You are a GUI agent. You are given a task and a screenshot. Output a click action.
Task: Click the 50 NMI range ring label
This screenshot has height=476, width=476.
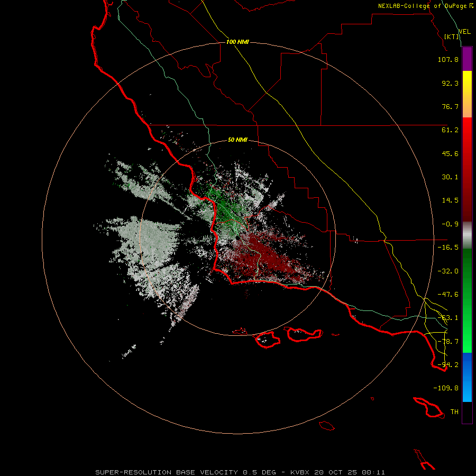237,140
